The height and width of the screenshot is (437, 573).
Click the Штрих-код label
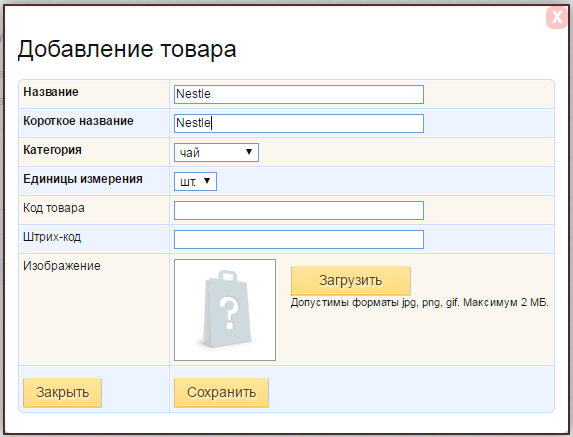(52, 237)
